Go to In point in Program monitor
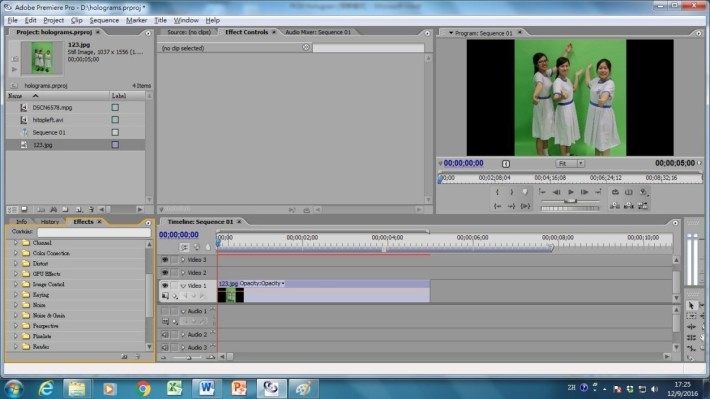Screen dimensions: 710x399 (x=497, y=206)
